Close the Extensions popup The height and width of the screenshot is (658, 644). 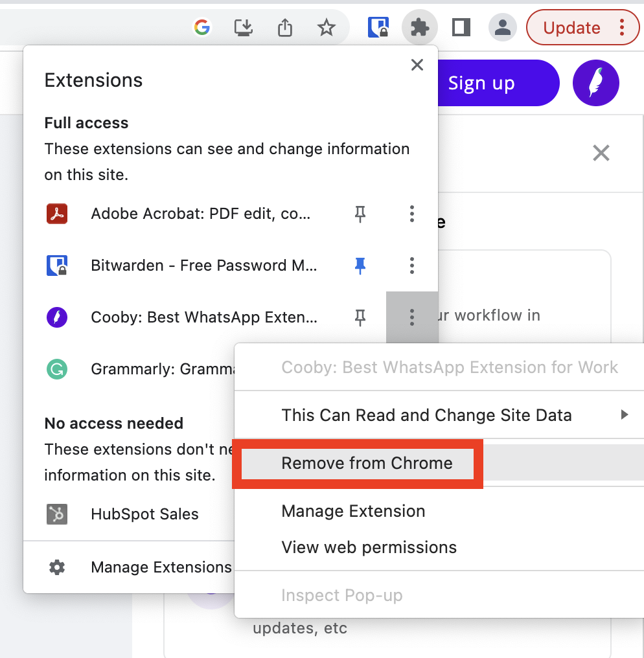tap(417, 65)
